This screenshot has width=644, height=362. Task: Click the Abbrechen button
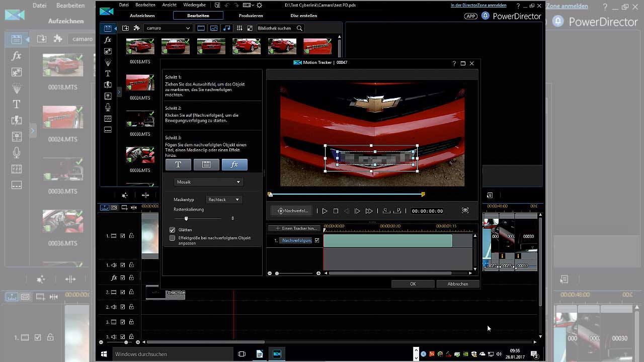click(457, 284)
